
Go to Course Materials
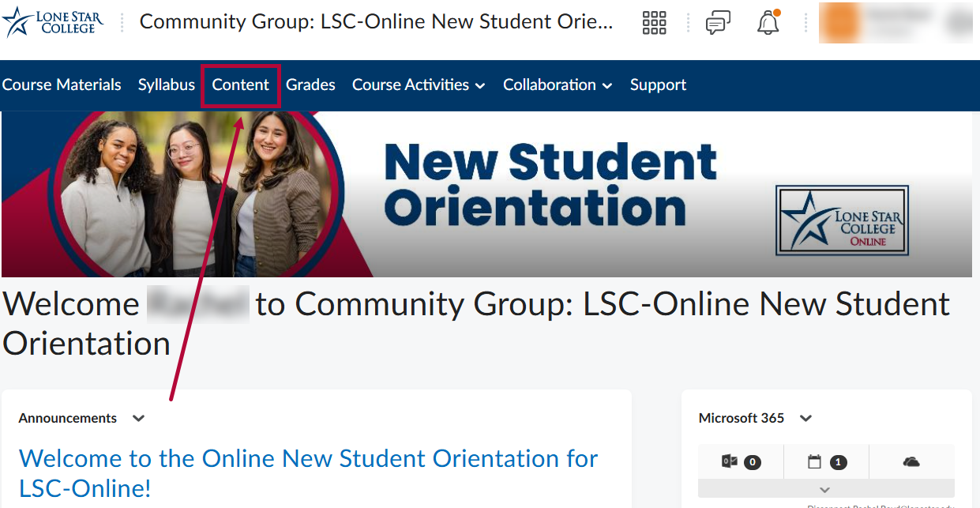click(62, 85)
